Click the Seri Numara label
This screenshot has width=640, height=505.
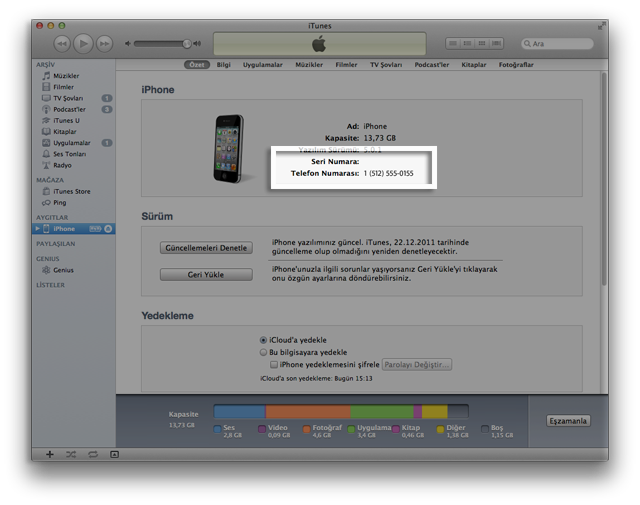click(335, 162)
